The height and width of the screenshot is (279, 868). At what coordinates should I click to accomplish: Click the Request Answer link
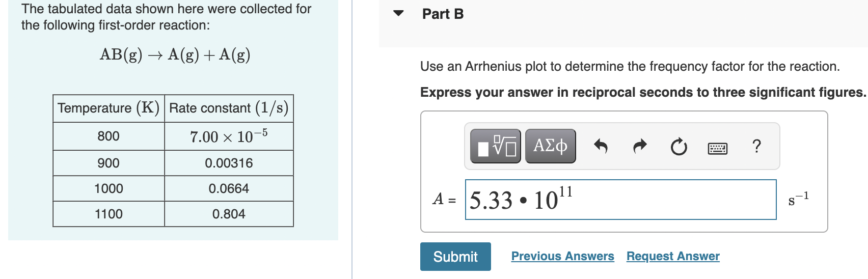pyautogui.click(x=673, y=256)
